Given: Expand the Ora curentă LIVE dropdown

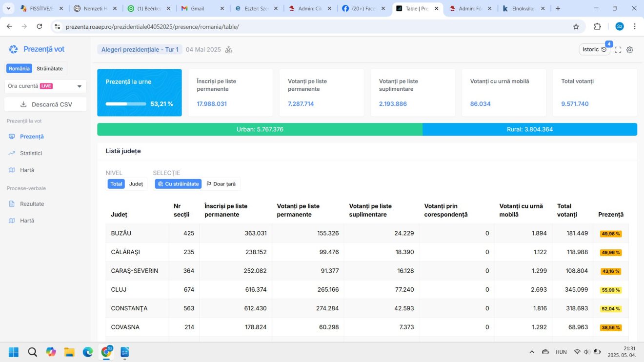Looking at the screenshot, I should coord(45,86).
